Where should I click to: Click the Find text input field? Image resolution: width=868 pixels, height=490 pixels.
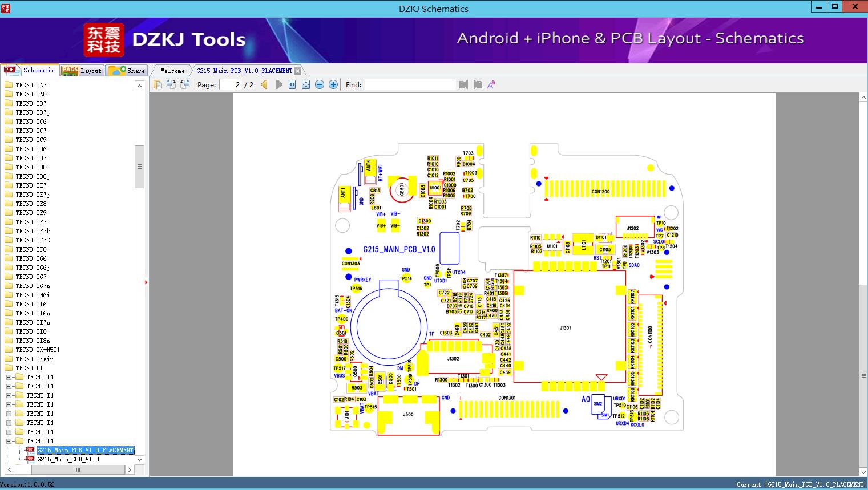tap(410, 84)
